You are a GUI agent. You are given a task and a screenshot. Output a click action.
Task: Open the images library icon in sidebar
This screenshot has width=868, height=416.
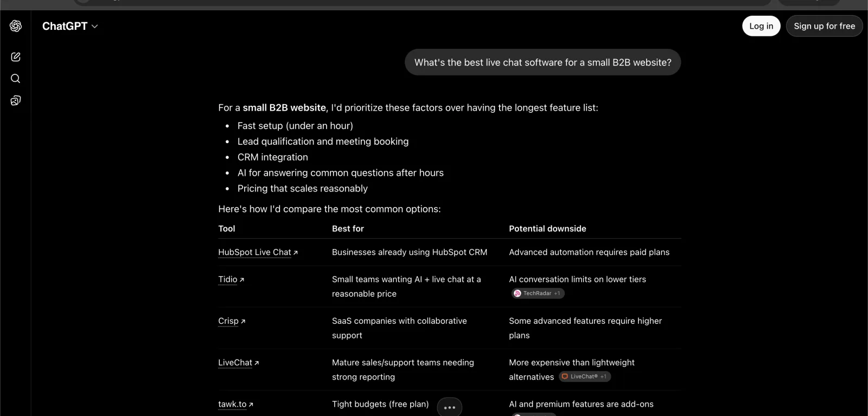coord(16,100)
